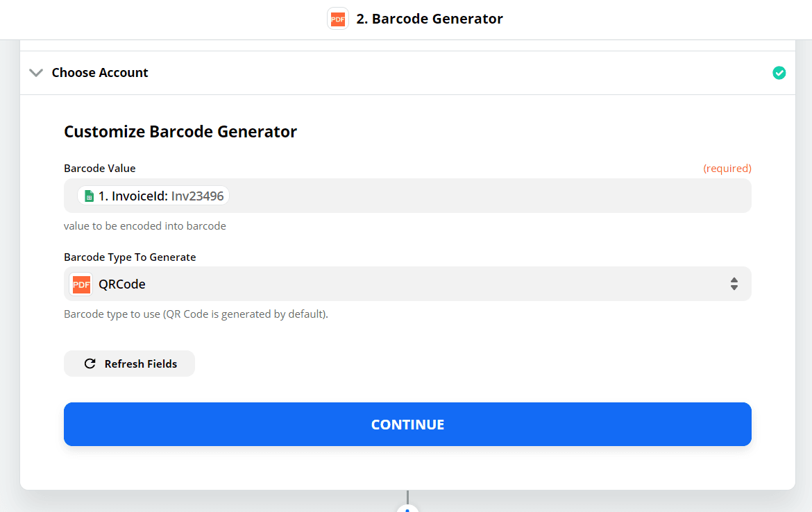Expand the Choose Account section label
The width and height of the screenshot is (812, 512).
pyautogui.click(x=100, y=73)
